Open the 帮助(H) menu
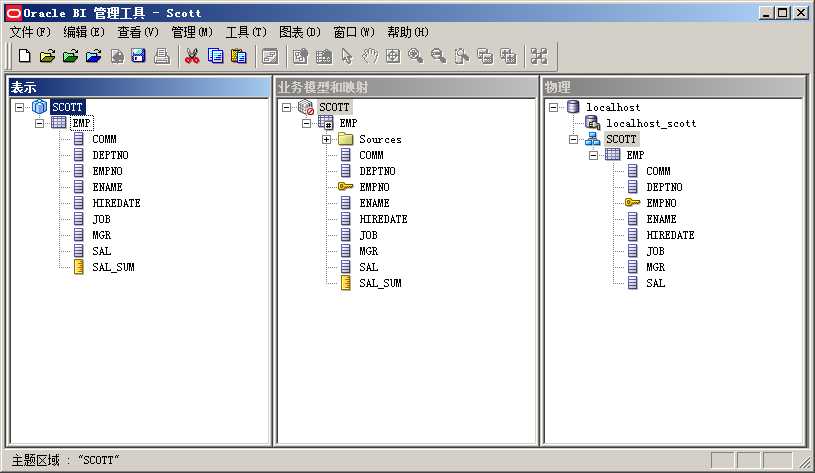The image size is (815, 473). (408, 32)
